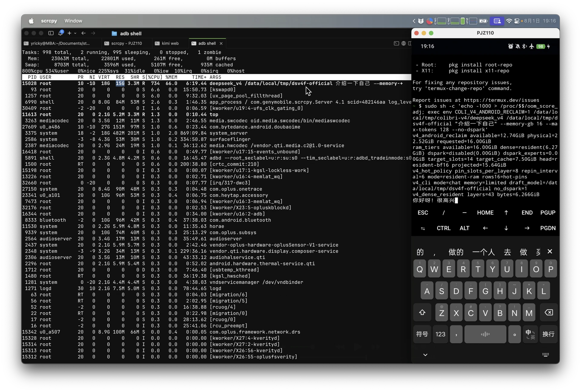Expand the new tab dropdown arrow
This screenshot has height=392, width=581.
click(75, 33)
